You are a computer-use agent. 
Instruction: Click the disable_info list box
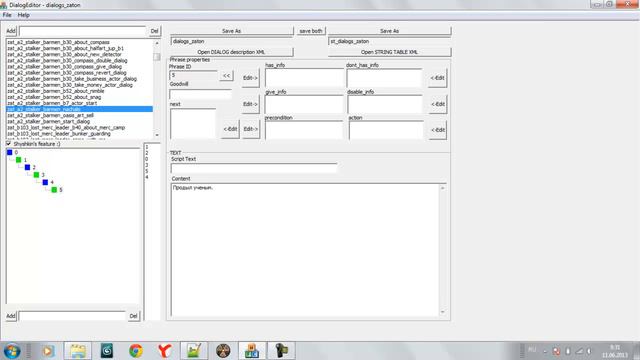click(385, 104)
